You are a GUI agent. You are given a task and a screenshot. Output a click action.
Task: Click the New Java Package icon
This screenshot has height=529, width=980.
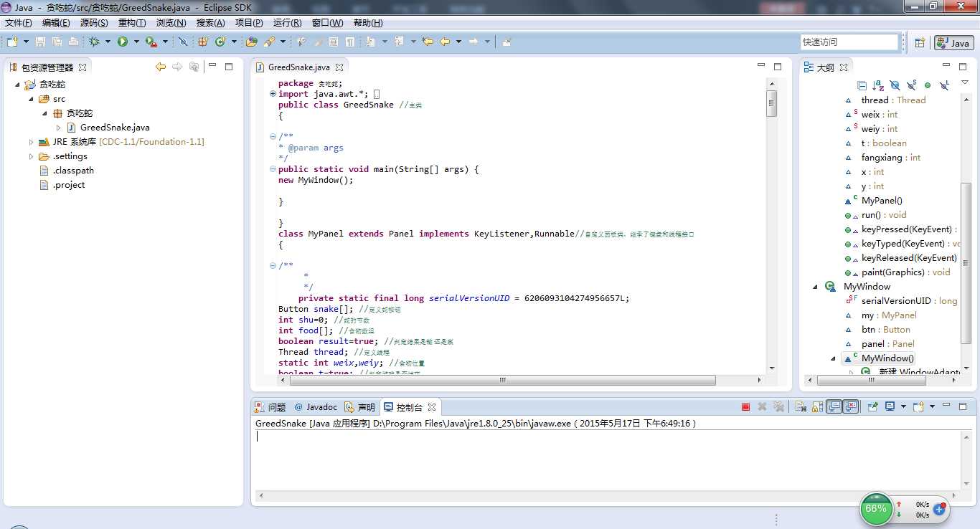tap(203, 42)
